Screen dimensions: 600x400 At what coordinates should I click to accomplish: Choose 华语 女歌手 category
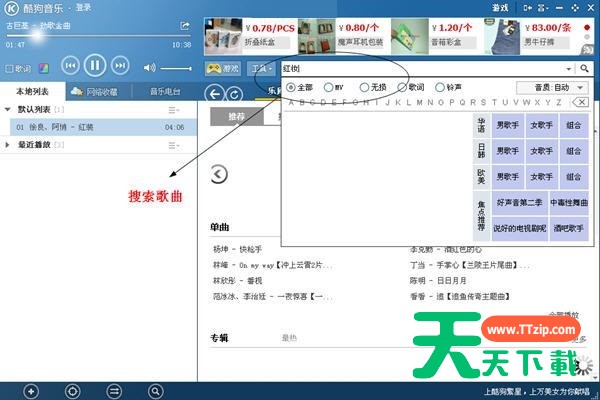point(541,125)
